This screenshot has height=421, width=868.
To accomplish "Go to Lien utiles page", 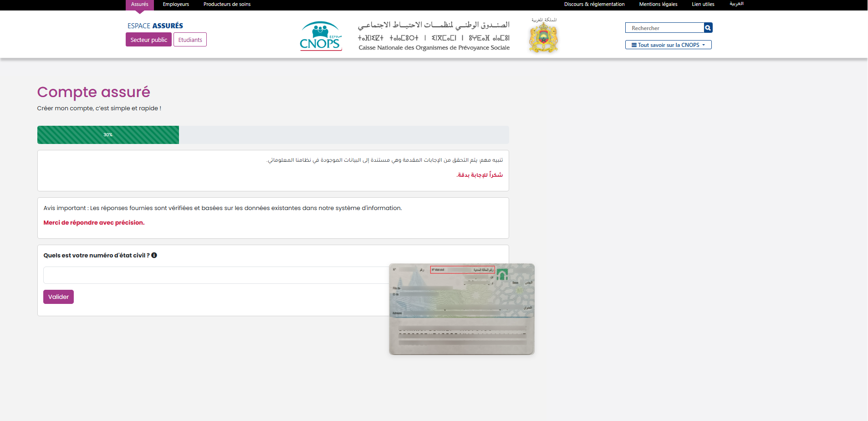I will click(x=703, y=5).
